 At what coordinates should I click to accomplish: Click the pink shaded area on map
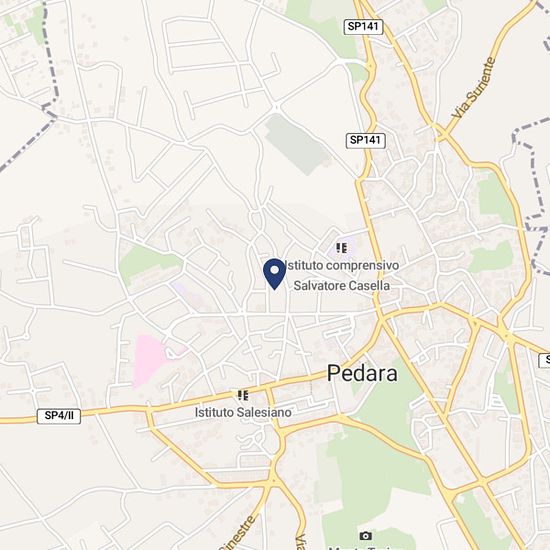tap(150, 360)
